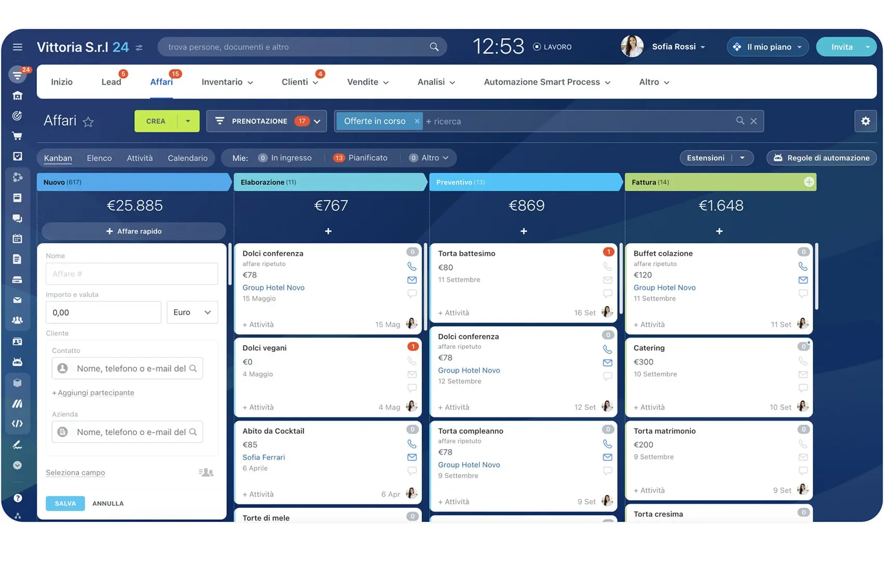Screen dimensions: 884x588
Task: Open the Altro counter dropdown
Action: click(x=429, y=158)
